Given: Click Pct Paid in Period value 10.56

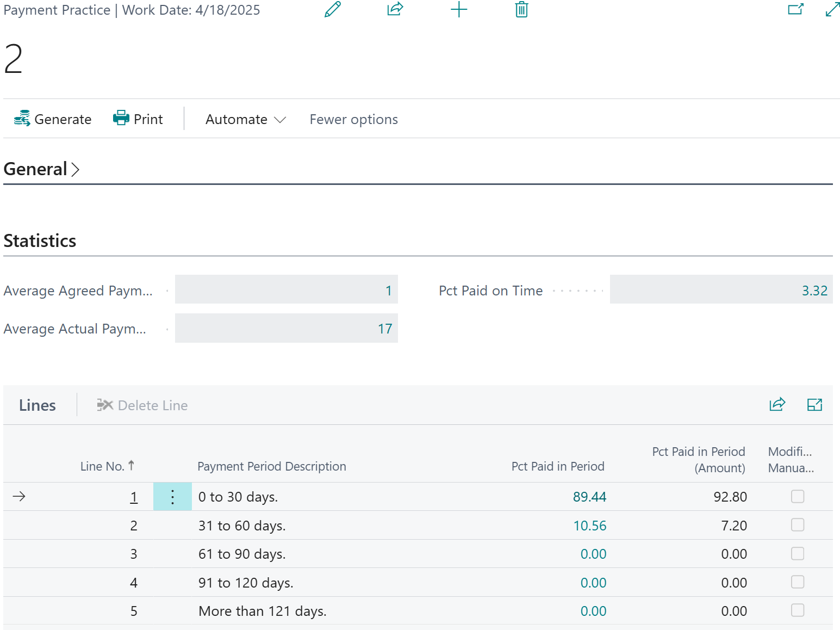Looking at the screenshot, I should pyautogui.click(x=590, y=526).
